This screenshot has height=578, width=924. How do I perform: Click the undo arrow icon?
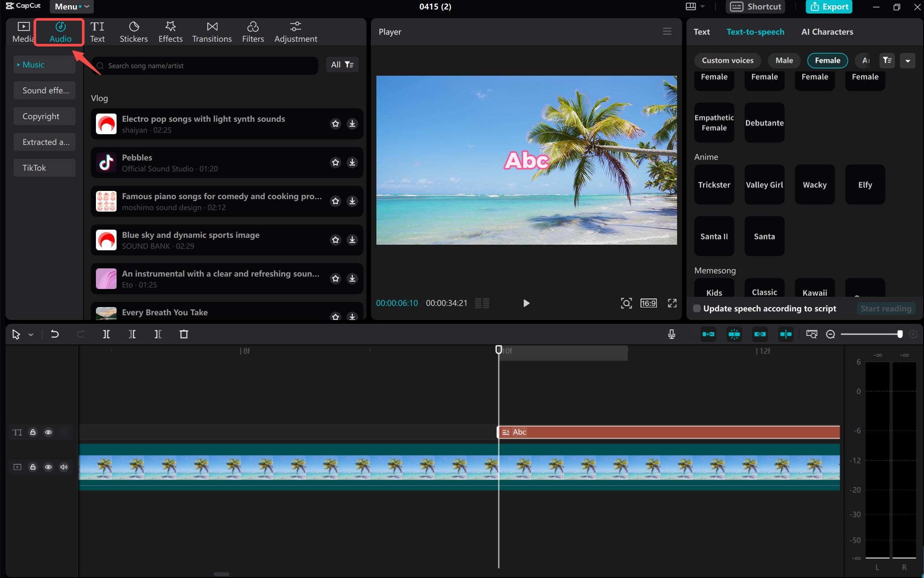[55, 334]
